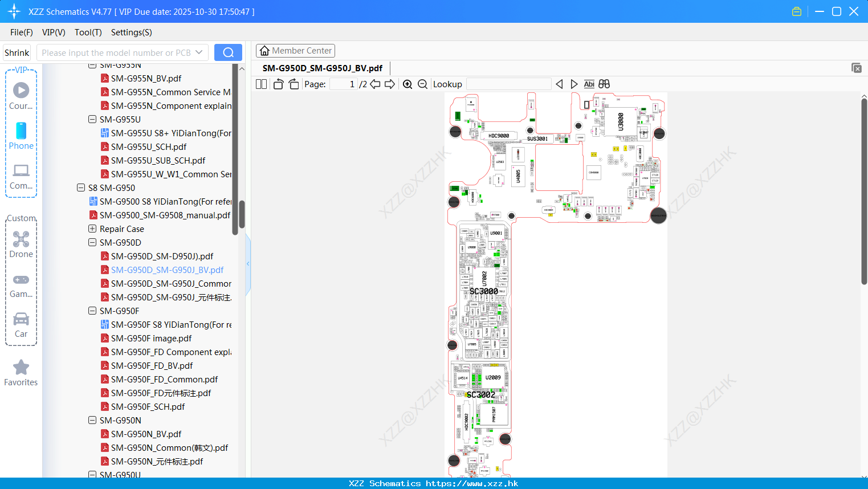Click the SC3000 shield label on the board
Viewport: 868px width, 489px height.
click(484, 291)
